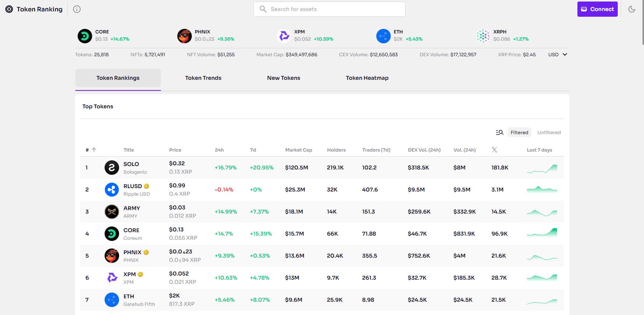The image size is (644, 315).
Task: Click the RLUSD token logo
Action: [112, 190]
